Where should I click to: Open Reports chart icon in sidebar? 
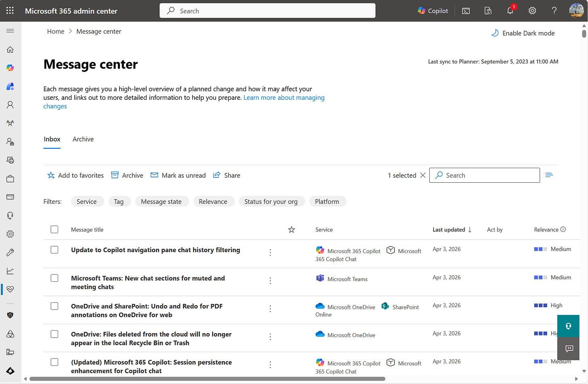click(x=10, y=271)
